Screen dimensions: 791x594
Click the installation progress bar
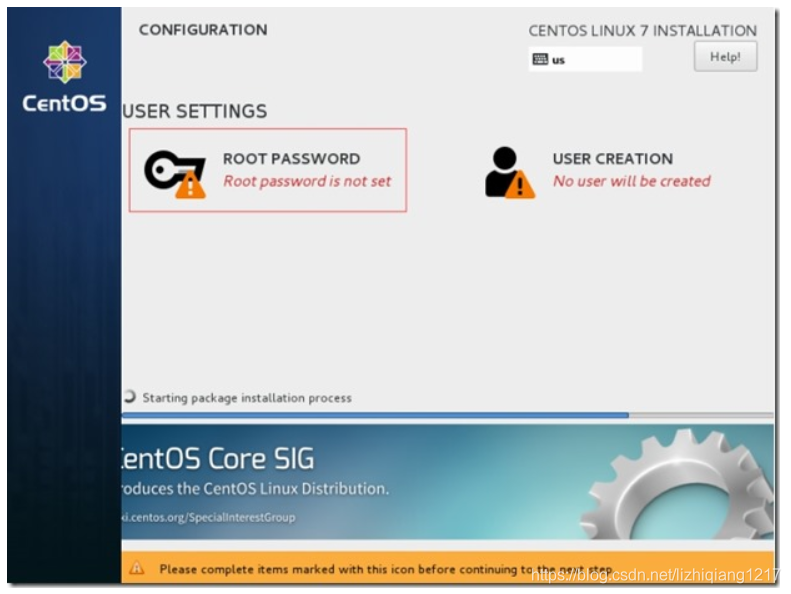[447, 415]
